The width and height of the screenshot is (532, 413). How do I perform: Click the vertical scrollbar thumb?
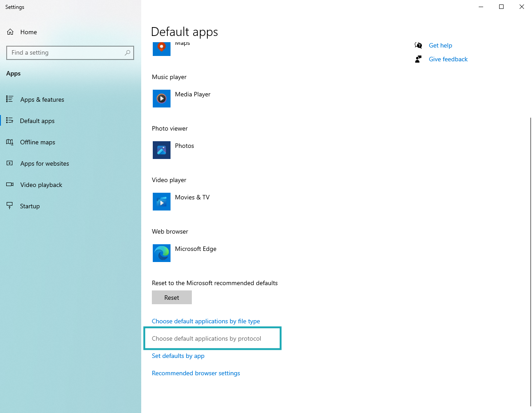tap(530, 261)
